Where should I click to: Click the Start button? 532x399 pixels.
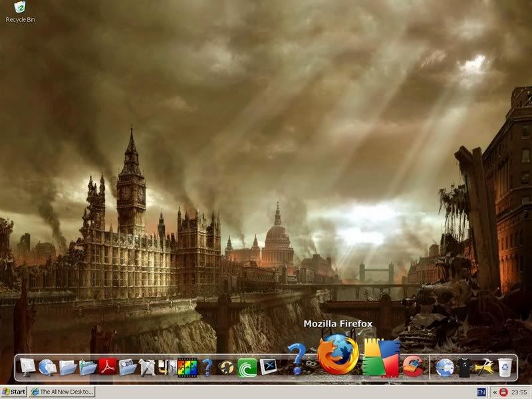tap(13, 392)
